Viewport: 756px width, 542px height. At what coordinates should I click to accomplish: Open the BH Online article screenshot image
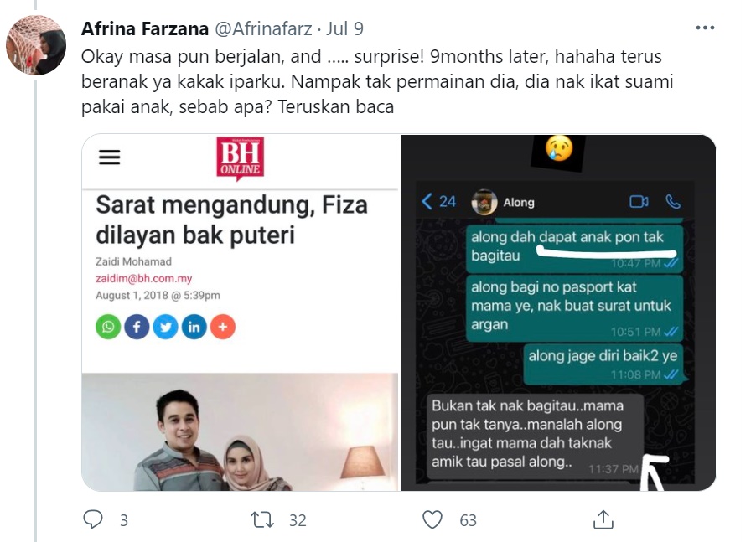click(x=241, y=312)
